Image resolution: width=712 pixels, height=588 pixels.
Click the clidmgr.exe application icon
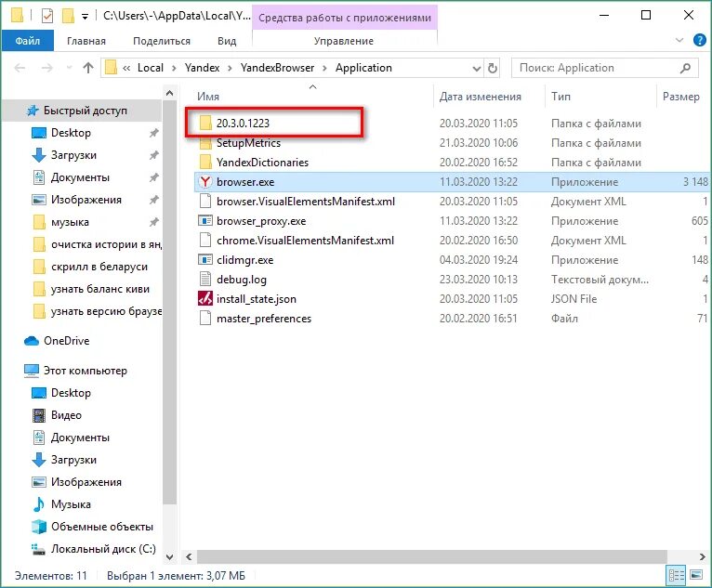click(x=205, y=260)
